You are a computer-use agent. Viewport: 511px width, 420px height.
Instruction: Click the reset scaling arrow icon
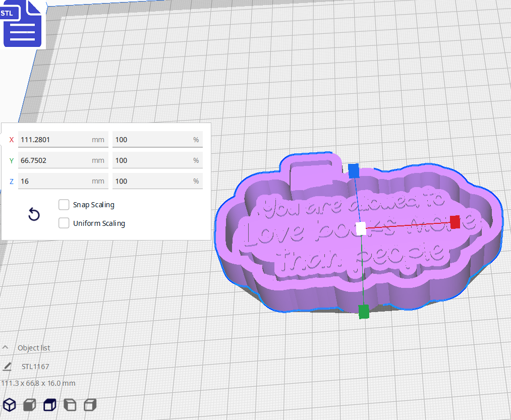point(34,214)
